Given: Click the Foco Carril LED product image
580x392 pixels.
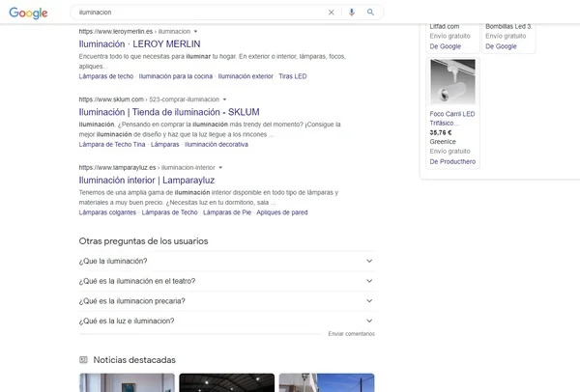Looking at the screenshot, I should click(x=450, y=83).
